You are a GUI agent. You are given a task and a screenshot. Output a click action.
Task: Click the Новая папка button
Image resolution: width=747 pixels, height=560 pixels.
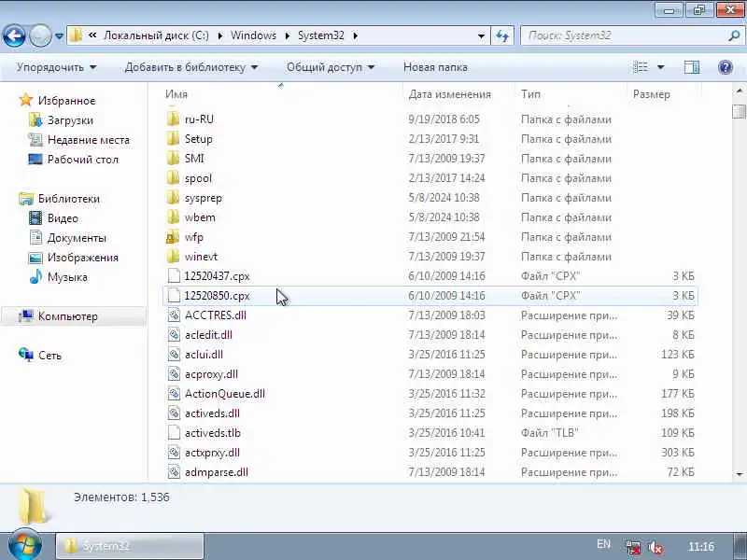pyautogui.click(x=435, y=67)
